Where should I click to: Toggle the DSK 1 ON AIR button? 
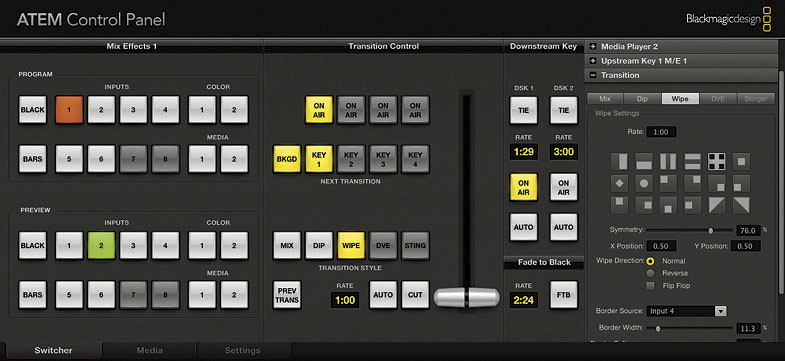(x=524, y=187)
